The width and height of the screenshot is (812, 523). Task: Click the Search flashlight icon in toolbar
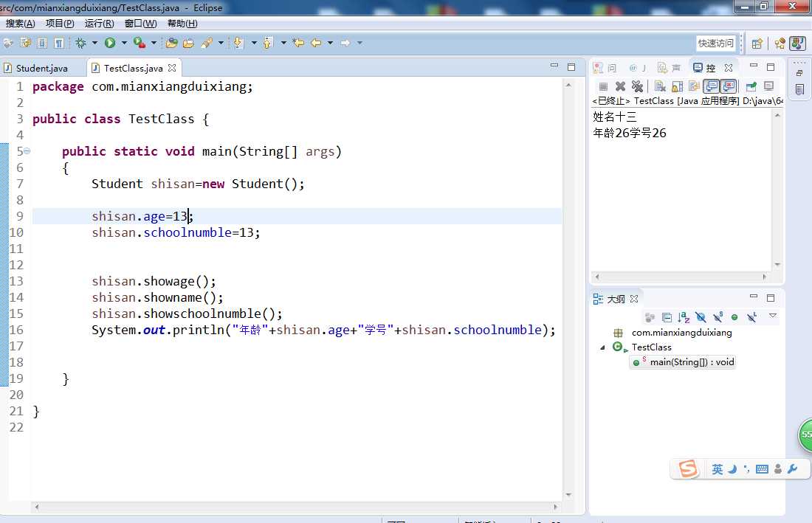[x=207, y=43]
